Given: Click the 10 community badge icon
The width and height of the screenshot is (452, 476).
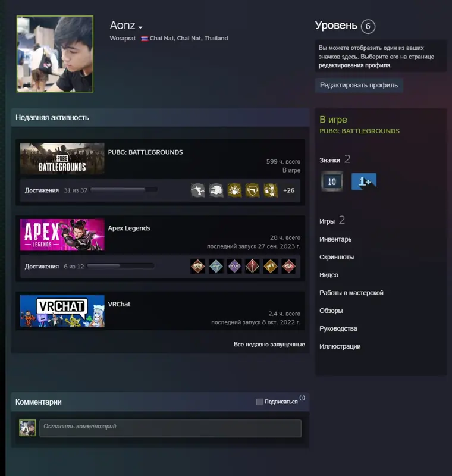Looking at the screenshot, I should 332,181.
